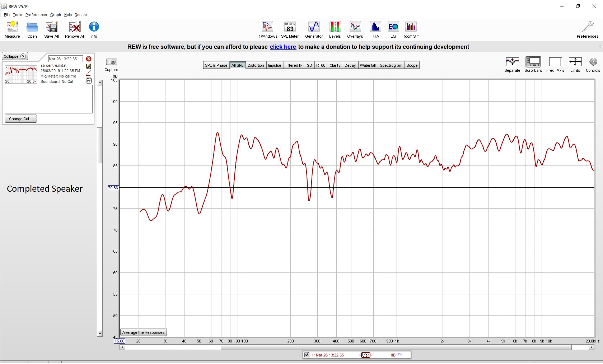Switch to Distortion tab

pyautogui.click(x=256, y=65)
